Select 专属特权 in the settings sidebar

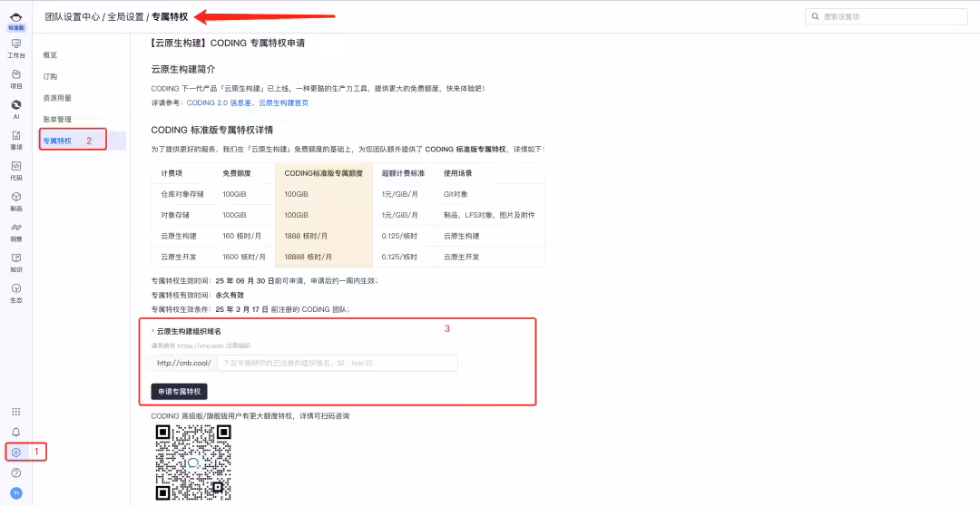[x=57, y=141]
